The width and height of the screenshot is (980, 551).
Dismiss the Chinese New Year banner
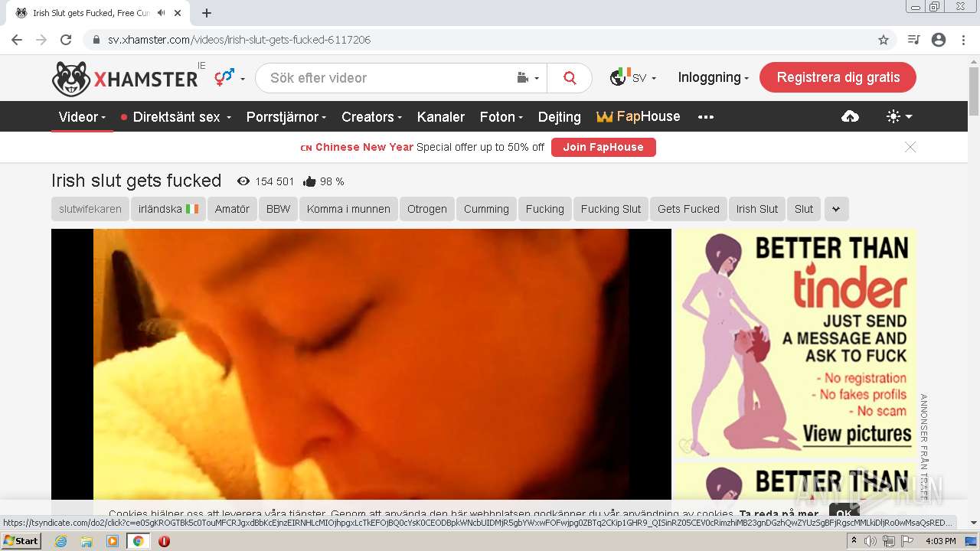pos(910,147)
